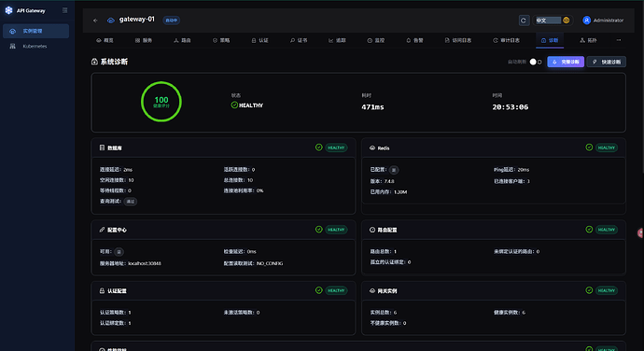Switch to the 概览 tab
Image resolution: width=644 pixels, height=351 pixels.
105,40
